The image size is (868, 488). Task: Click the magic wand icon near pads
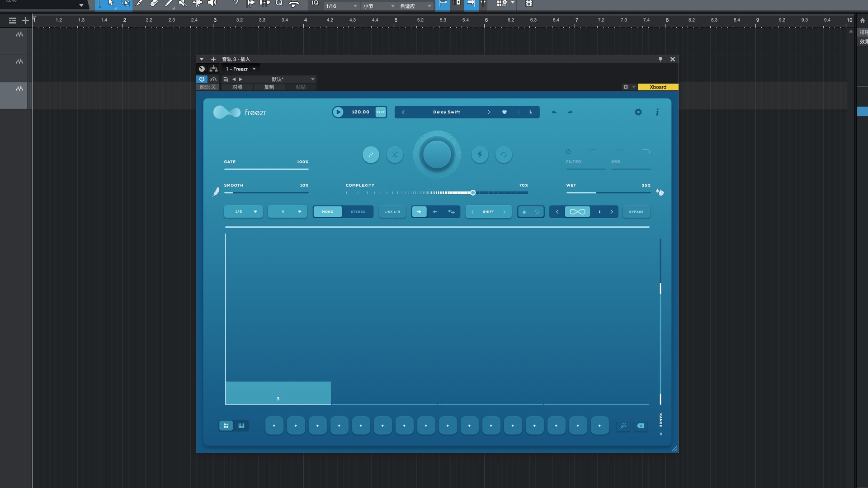(x=623, y=426)
